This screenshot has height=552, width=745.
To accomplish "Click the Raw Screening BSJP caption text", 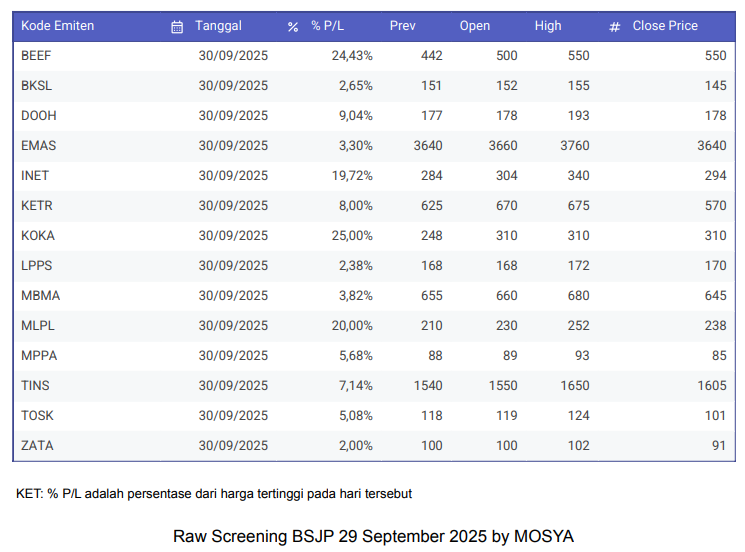I will click(x=373, y=537).
